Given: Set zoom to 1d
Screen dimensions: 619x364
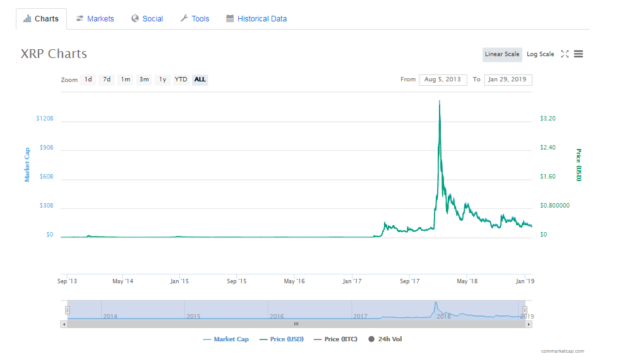Looking at the screenshot, I should coord(88,79).
